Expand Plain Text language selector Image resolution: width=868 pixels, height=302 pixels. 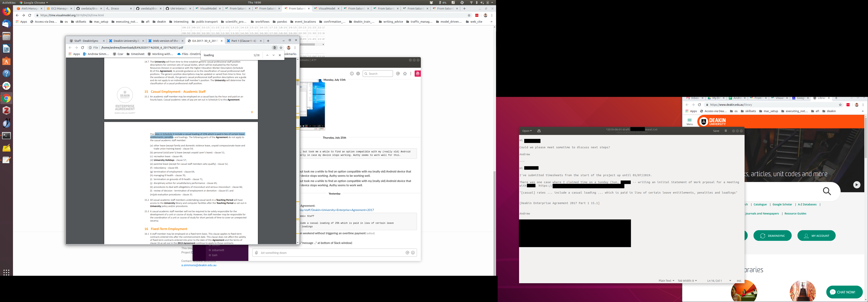coord(666,281)
